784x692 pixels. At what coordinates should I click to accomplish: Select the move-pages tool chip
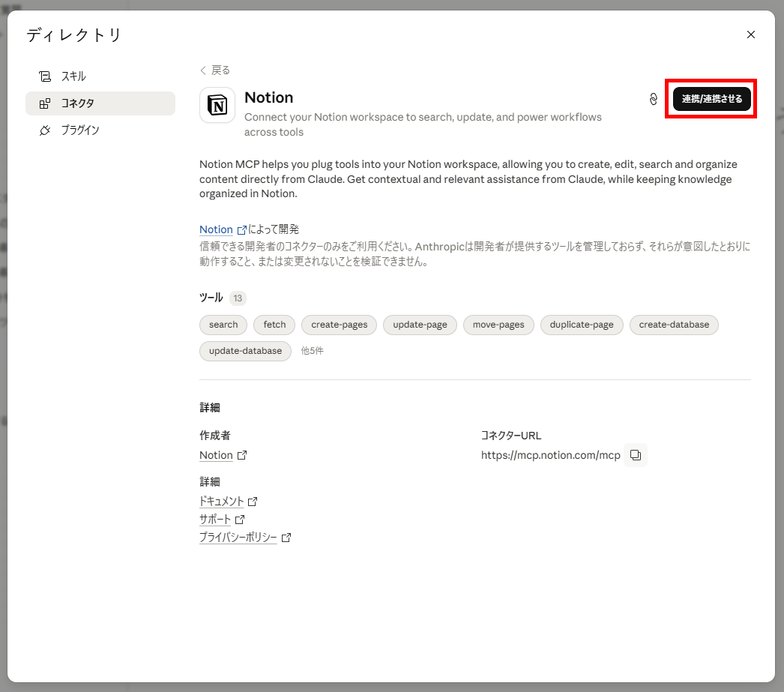click(x=498, y=325)
